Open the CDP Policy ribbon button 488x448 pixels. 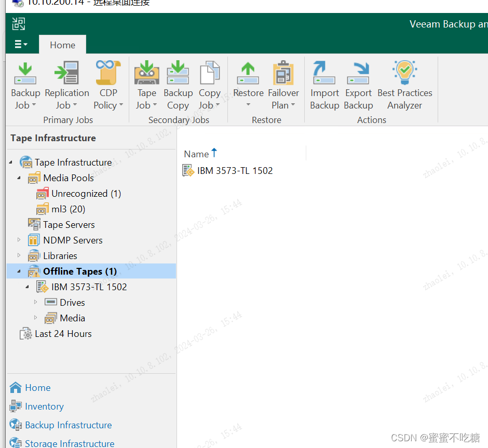(108, 85)
